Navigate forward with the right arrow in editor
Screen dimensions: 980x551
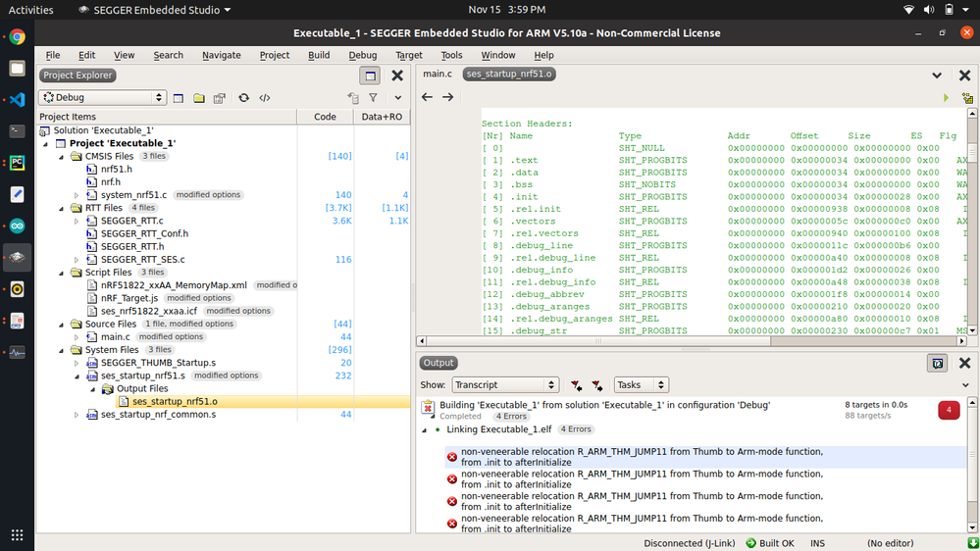click(448, 97)
